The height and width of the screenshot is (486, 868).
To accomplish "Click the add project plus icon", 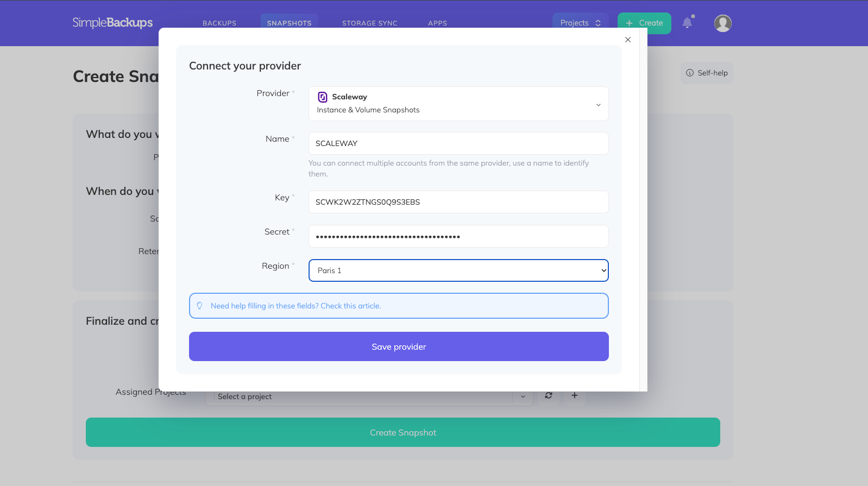I will [x=575, y=395].
